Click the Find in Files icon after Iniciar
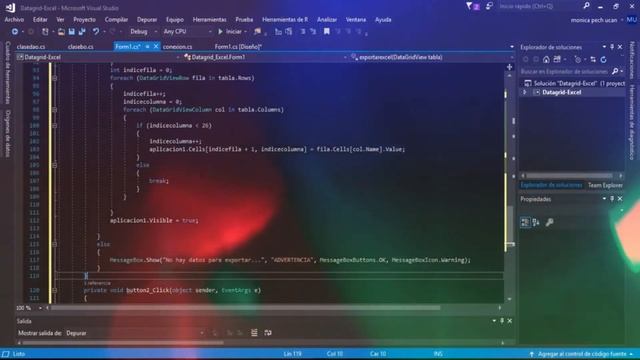The image size is (640, 360). click(x=257, y=31)
